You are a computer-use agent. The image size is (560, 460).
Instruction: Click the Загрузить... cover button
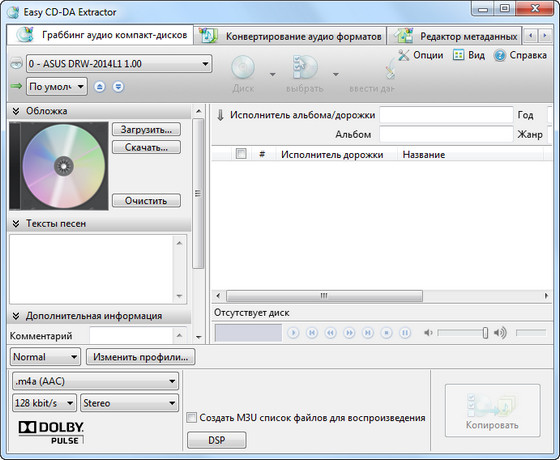point(146,129)
